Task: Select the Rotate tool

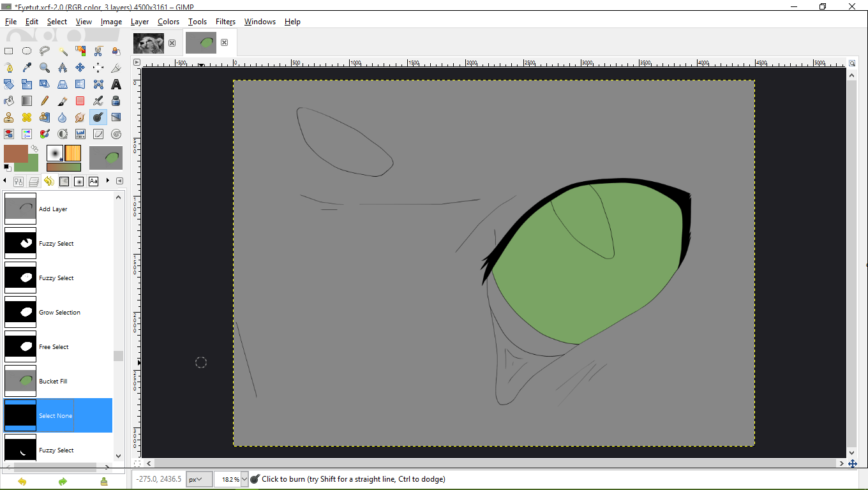Action: (9, 84)
